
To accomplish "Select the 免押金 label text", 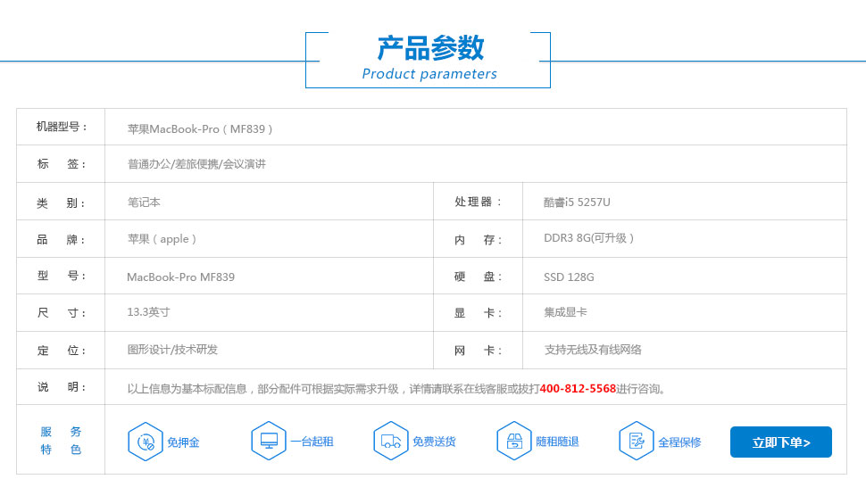I will pyautogui.click(x=183, y=442).
